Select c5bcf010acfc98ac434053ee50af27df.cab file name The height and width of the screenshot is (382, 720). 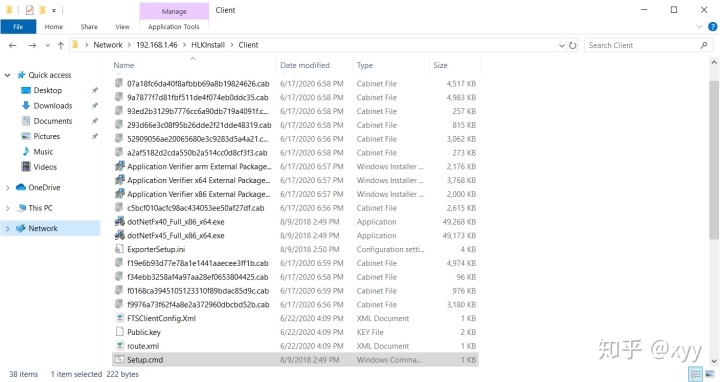[196, 208]
